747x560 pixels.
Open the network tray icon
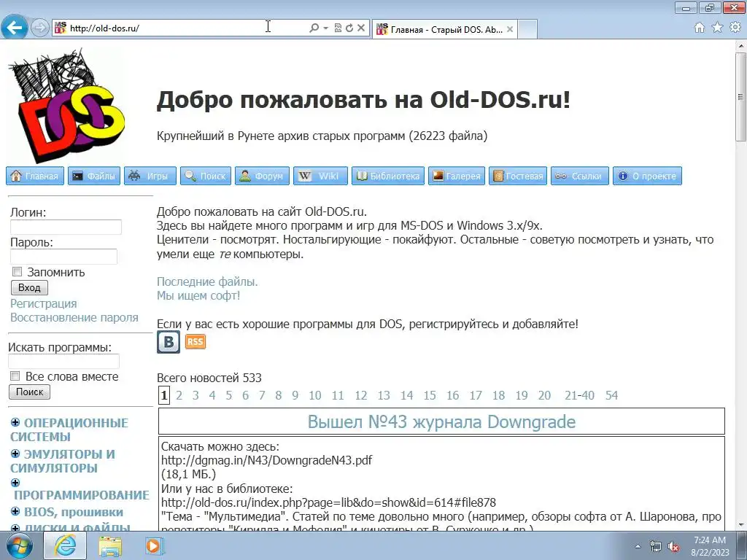point(656,547)
